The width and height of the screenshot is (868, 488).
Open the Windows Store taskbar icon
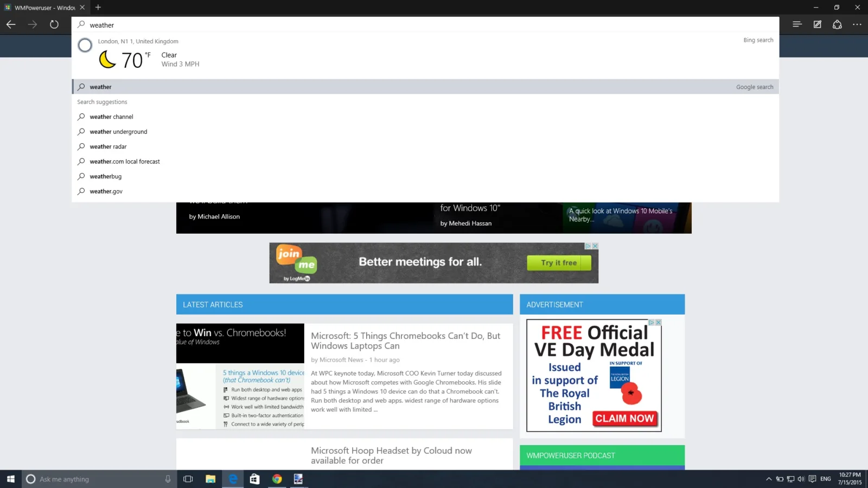(x=254, y=479)
